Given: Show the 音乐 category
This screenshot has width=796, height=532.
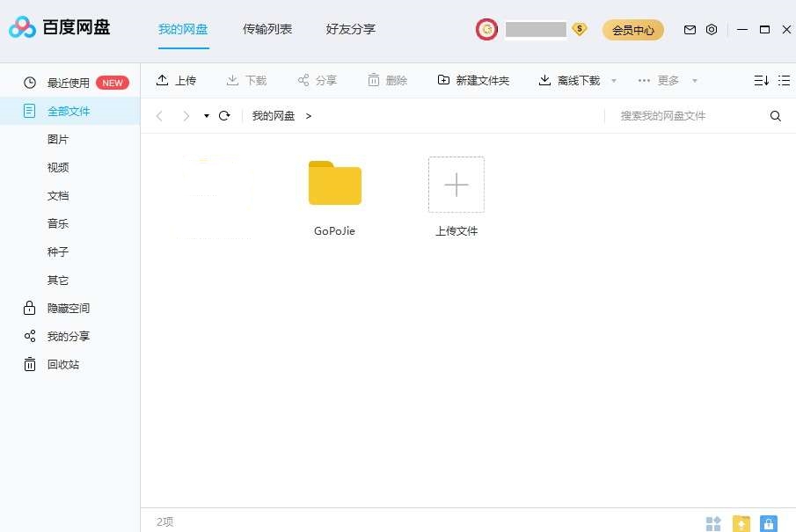Looking at the screenshot, I should coord(58,223).
